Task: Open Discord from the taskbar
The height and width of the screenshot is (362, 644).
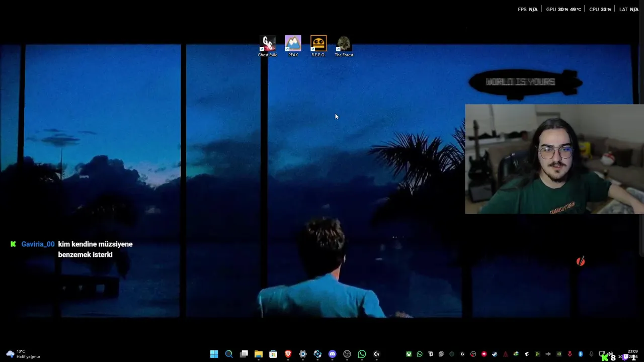Action: pos(332,354)
